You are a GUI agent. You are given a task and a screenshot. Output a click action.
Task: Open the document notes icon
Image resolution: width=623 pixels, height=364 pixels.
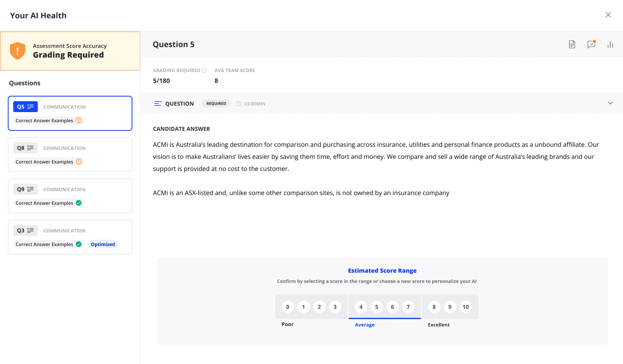tap(572, 44)
